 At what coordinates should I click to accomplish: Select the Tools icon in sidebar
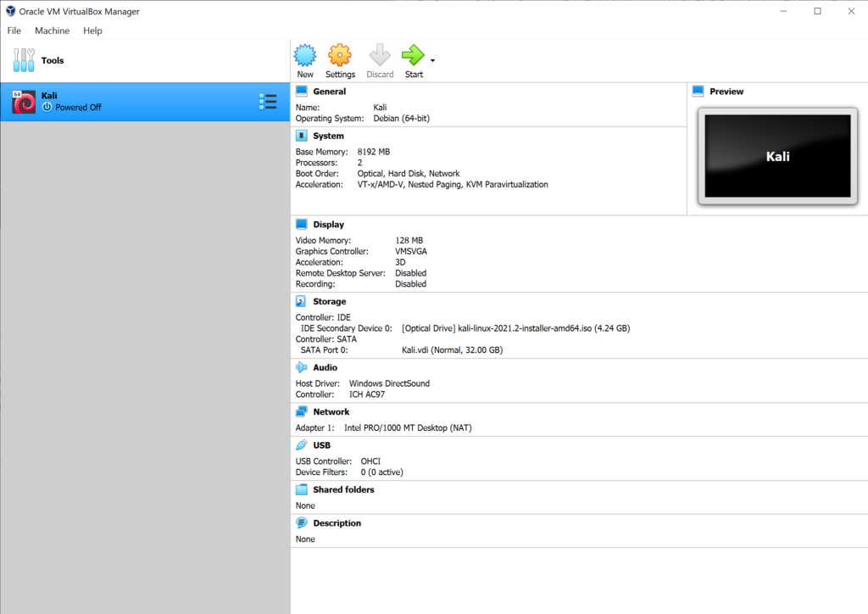(x=24, y=60)
